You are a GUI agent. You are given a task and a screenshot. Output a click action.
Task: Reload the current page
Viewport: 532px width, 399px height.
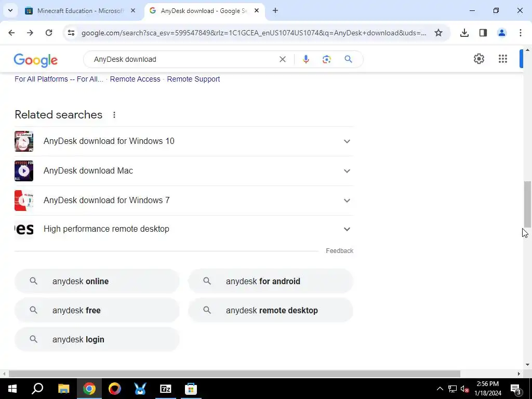coord(49,33)
